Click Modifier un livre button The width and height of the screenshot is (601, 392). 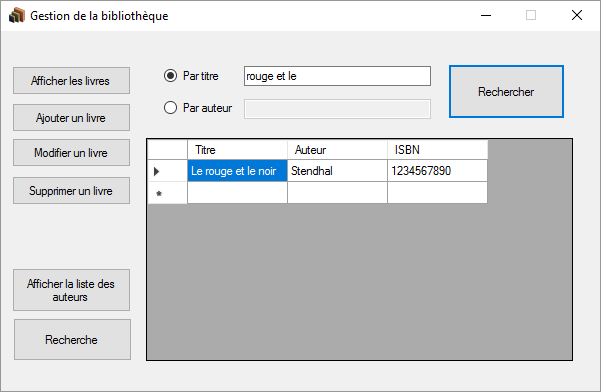tap(71, 153)
